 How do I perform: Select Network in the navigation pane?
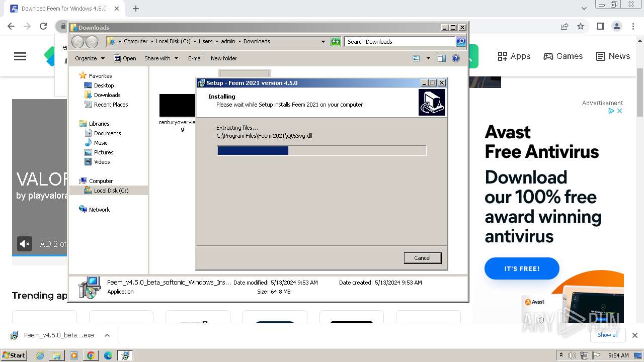click(99, 210)
